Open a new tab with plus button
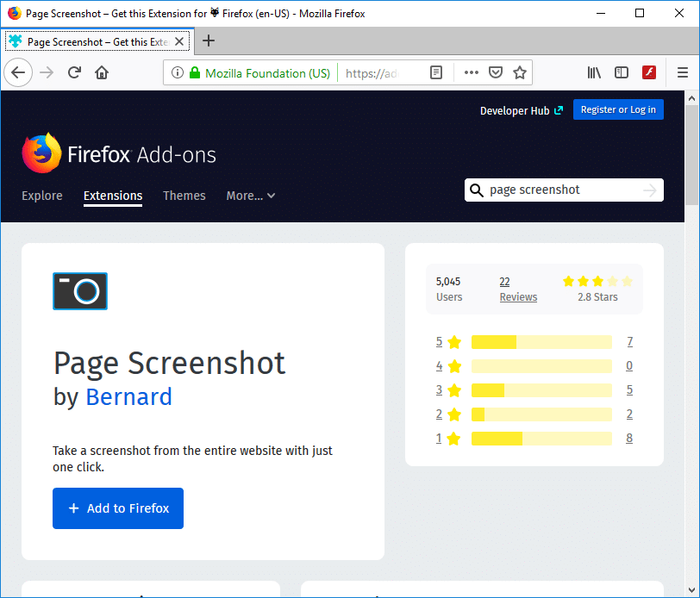This screenshot has width=700, height=598. click(209, 40)
